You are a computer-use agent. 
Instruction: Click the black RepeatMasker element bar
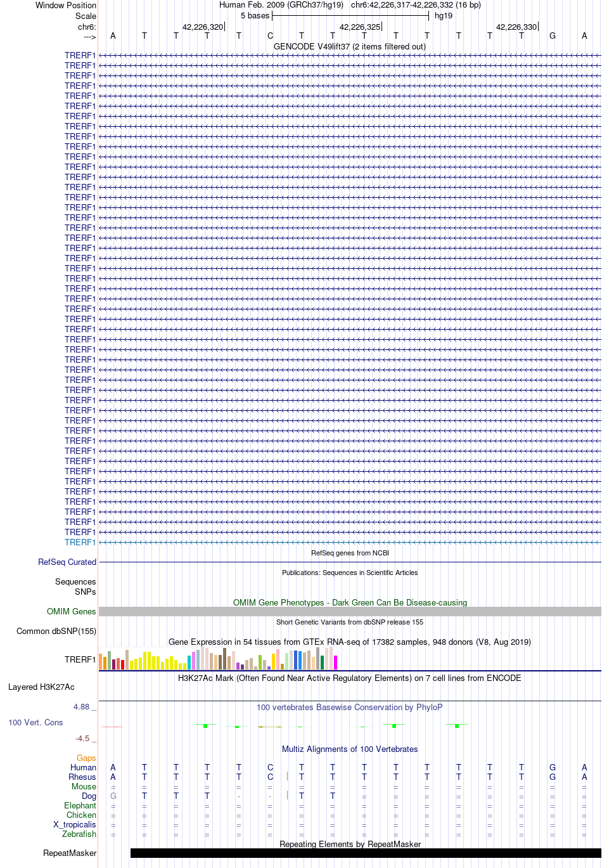pos(366,853)
